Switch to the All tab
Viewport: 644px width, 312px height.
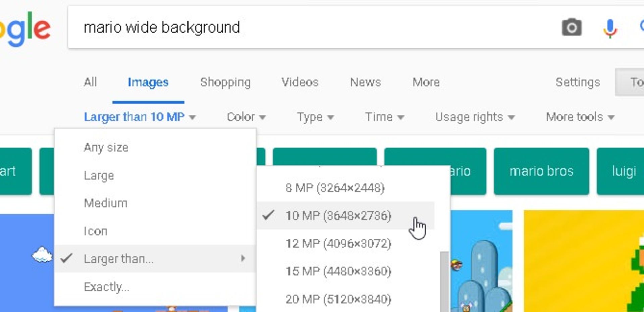90,82
